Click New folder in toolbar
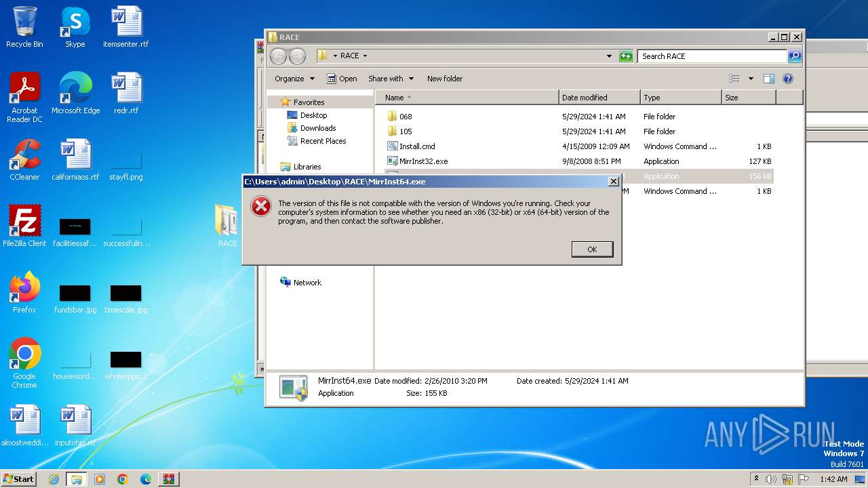The width and height of the screenshot is (868, 488). [x=445, y=79]
